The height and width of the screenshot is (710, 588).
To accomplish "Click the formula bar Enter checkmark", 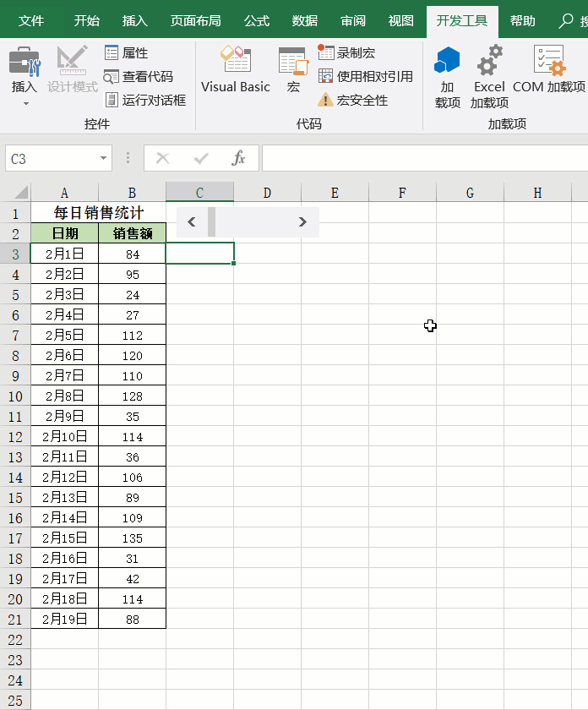I will point(200,158).
